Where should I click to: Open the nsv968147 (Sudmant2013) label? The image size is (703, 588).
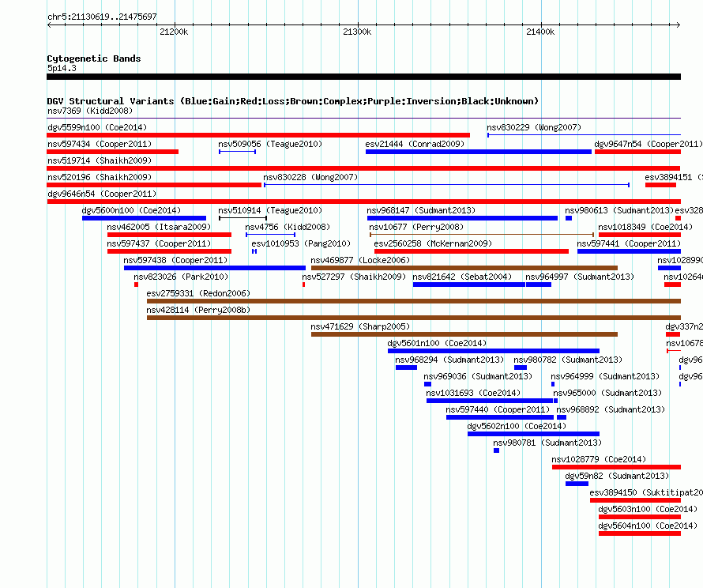point(421,210)
